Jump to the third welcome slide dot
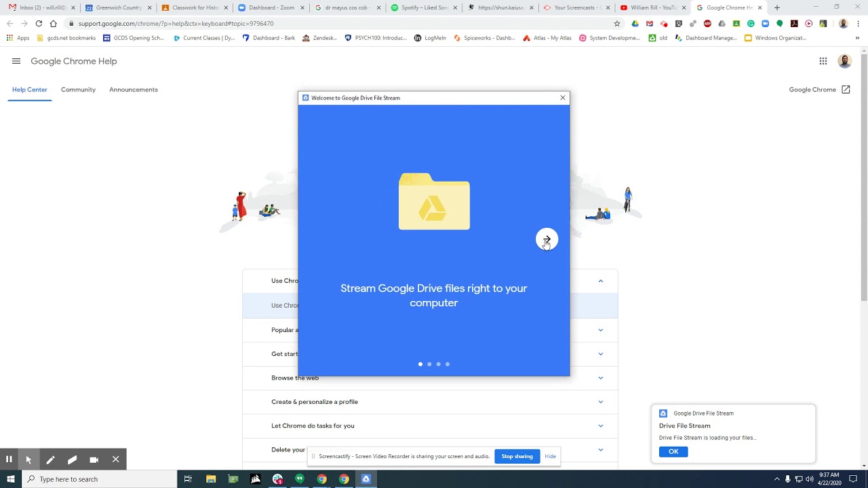The image size is (868, 488). point(438,364)
